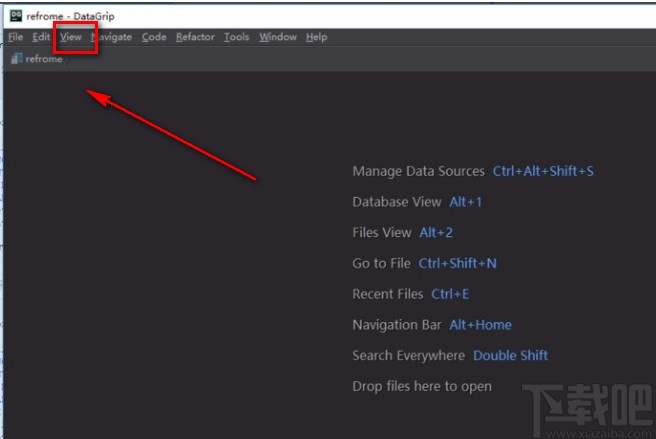Image resolution: width=656 pixels, height=439 pixels.
Task: Open the Navigate menu
Action: [x=111, y=37]
